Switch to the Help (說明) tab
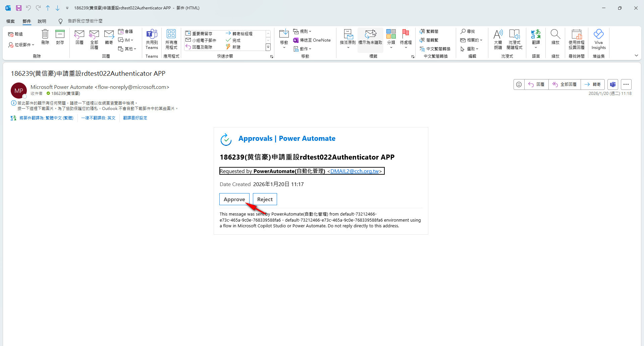The height and width of the screenshot is (346, 644). 42,21
